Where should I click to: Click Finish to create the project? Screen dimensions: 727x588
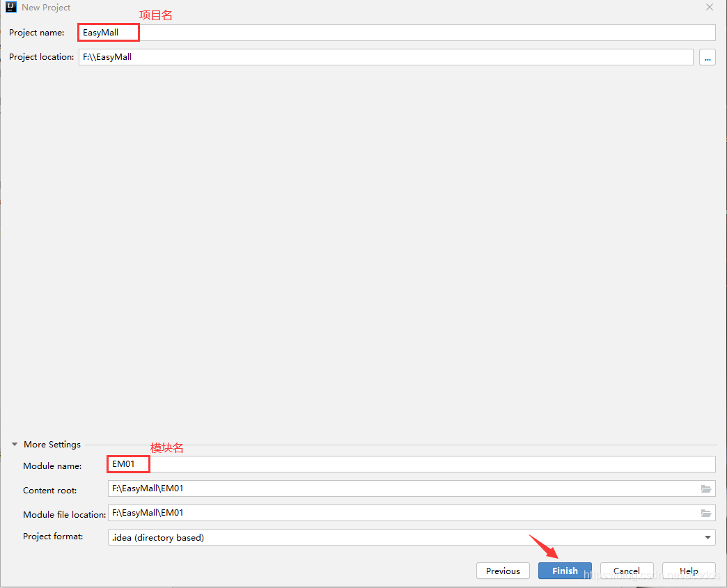pyautogui.click(x=565, y=571)
